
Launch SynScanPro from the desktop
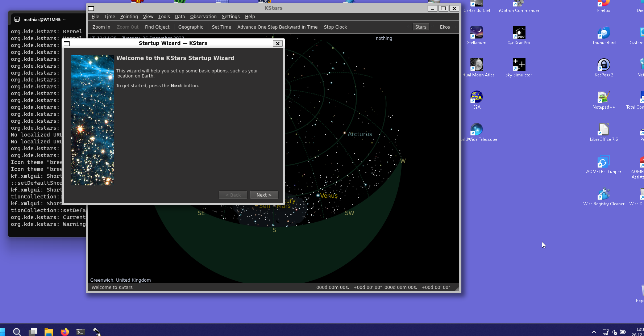tap(519, 35)
